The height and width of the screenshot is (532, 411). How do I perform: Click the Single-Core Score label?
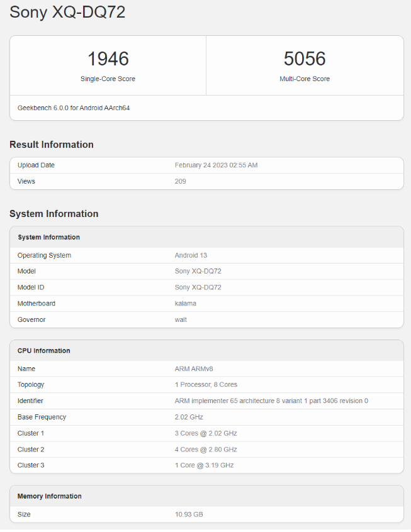[x=108, y=79]
